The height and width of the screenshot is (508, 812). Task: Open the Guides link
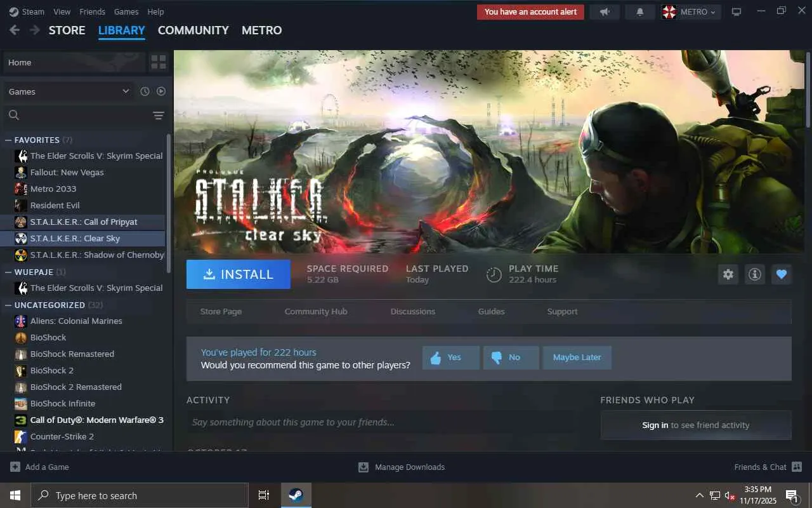(492, 312)
